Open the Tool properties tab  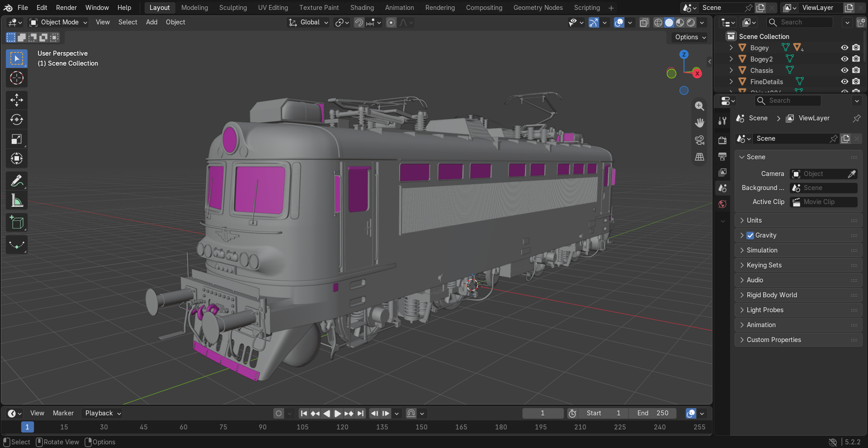pos(722,121)
